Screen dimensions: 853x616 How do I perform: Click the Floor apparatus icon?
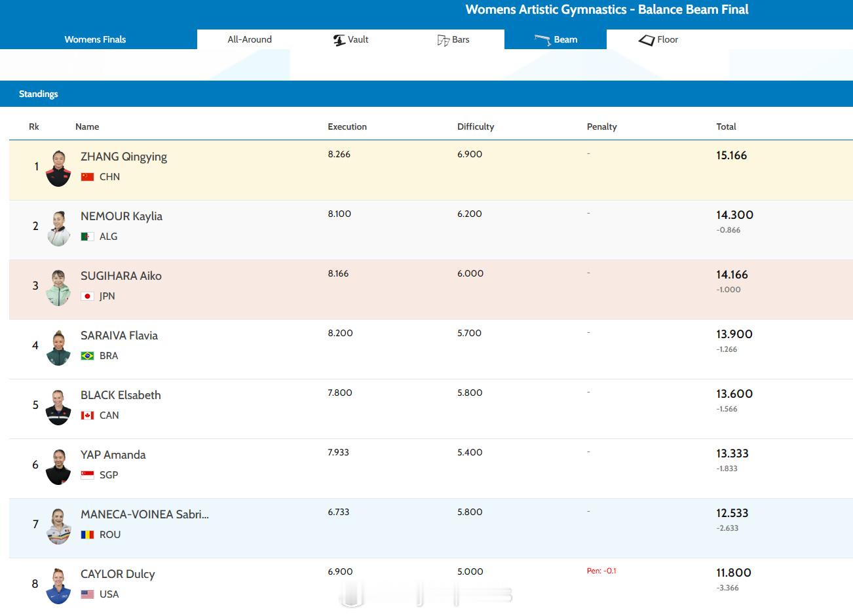click(x=647, y=40)
